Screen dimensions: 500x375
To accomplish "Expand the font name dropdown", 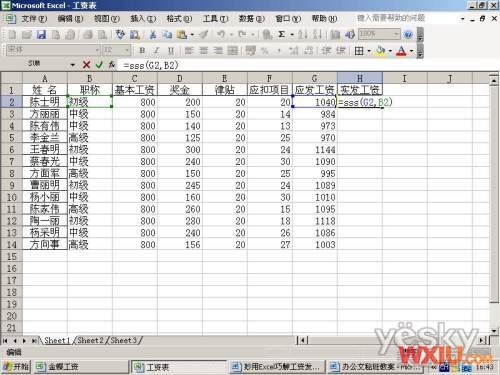I will click(97, 50).
